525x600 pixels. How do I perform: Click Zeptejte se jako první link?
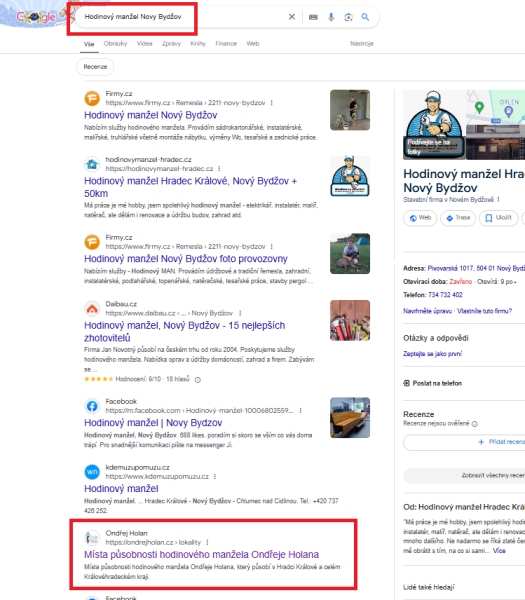tap(432, 354)
